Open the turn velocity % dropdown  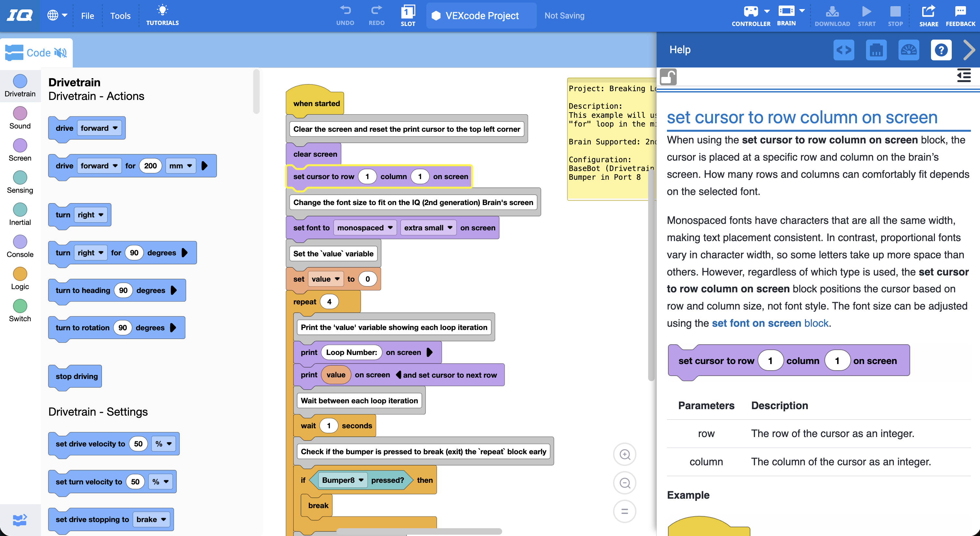(x=160, y=481)
